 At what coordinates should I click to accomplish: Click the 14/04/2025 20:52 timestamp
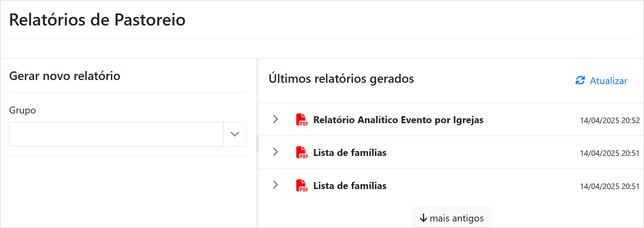[x=609, y=120]
